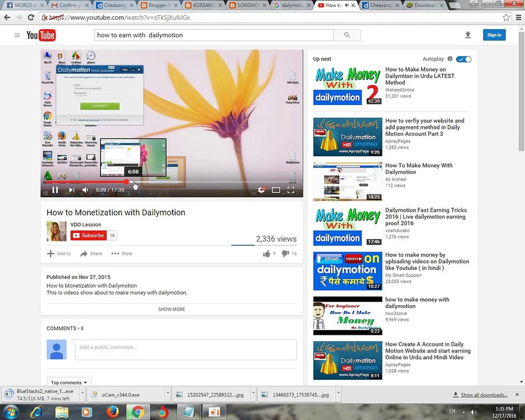The width and height of the screenshot is (525, 420).
Task: Open Internet Explorer from taskbar
Action: (x=36, y=412)
